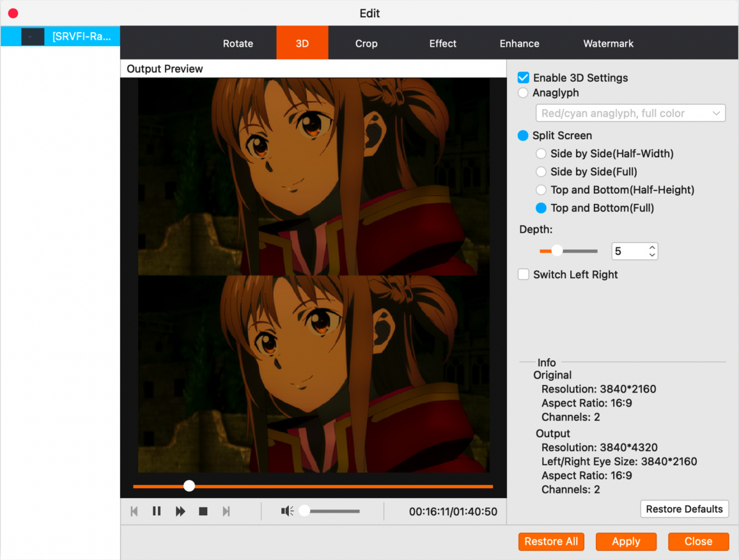
Task: Click the Restore All button
Action: coord(551,541)
